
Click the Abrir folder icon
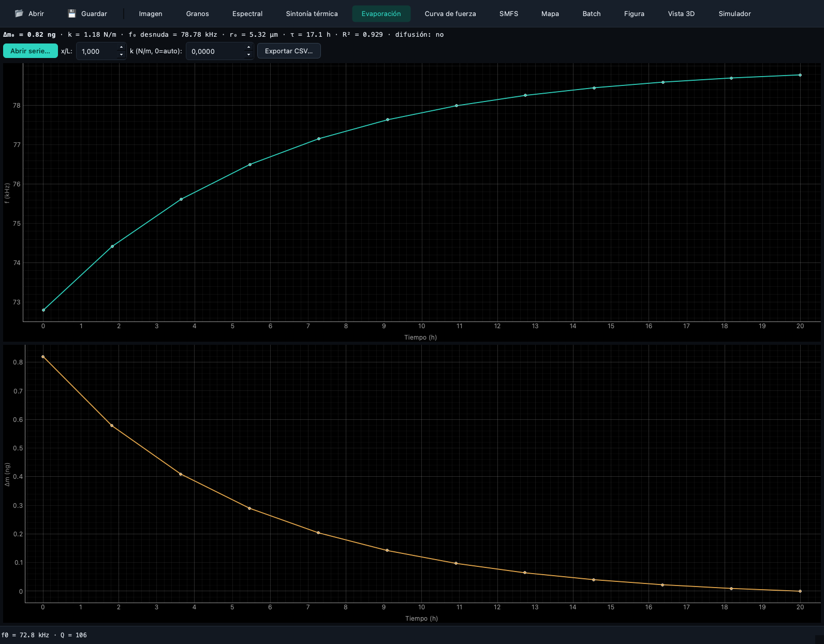[x=19, y=13]
